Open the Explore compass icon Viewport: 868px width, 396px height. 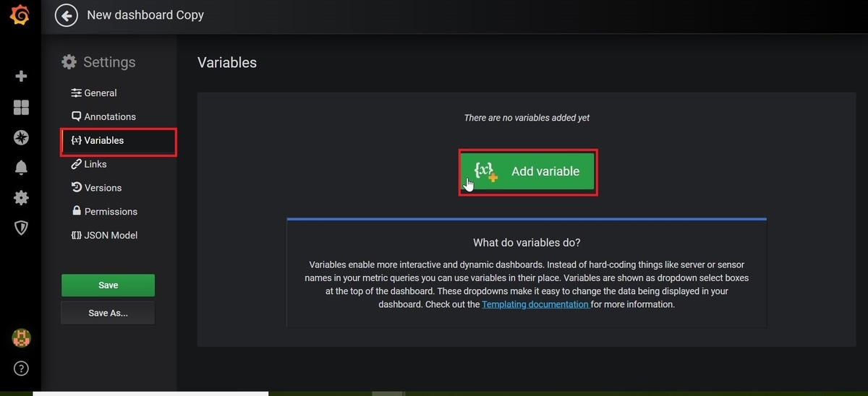point(21,138)
